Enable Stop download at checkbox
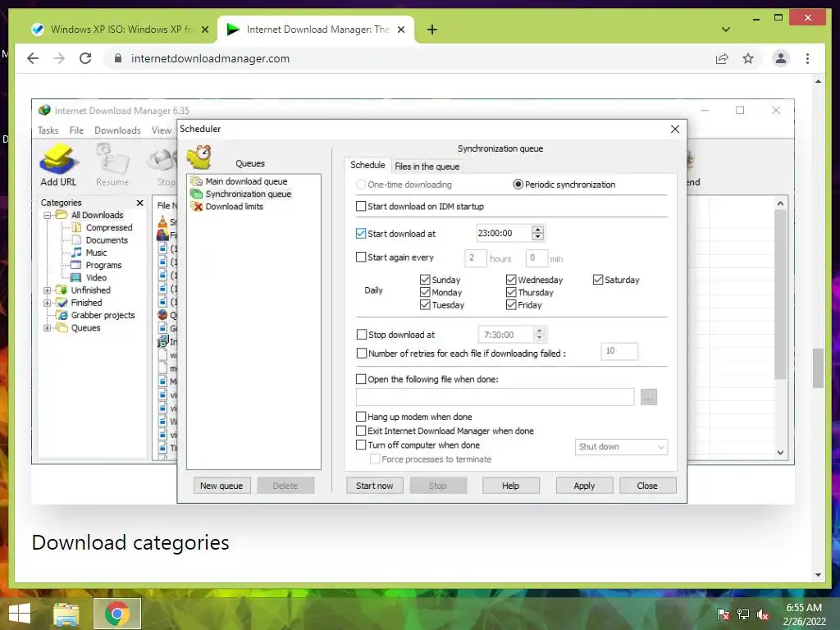 pyautogui.click(x=362, y=335)
